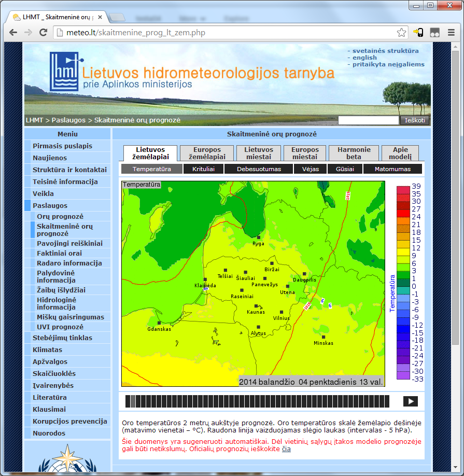Show the Debesuotumas cloudiness map
This screenshot has width=464, height=476.
259,169
